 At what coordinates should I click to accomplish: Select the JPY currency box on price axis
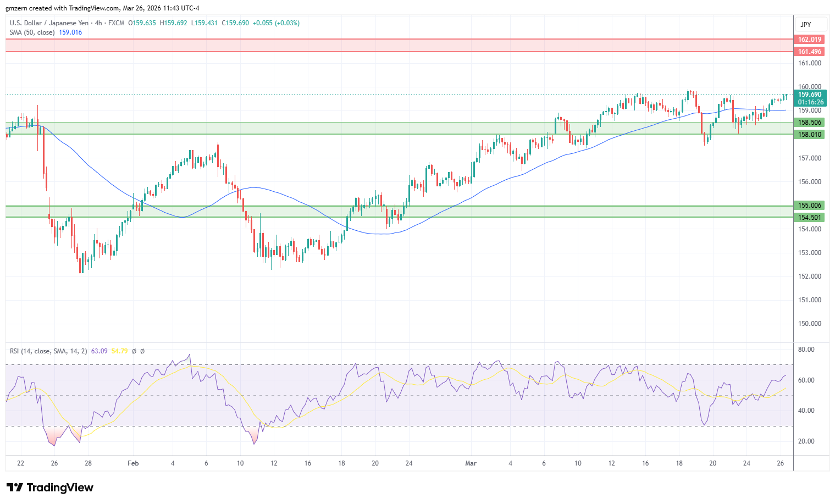[811, 24]
